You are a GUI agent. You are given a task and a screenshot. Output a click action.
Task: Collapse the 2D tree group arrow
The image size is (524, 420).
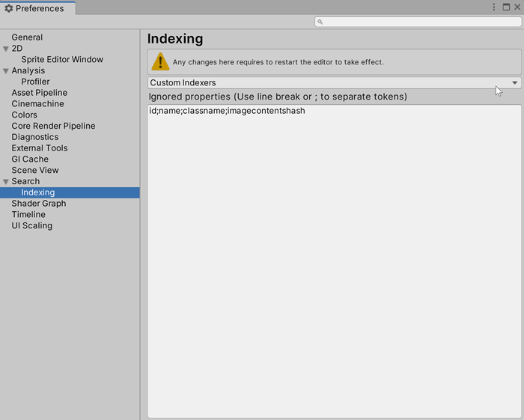click(x=6, y=49)
